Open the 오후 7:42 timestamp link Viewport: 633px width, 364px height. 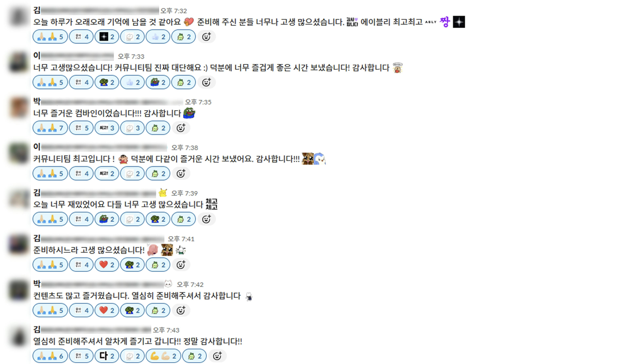coord(190,285)
